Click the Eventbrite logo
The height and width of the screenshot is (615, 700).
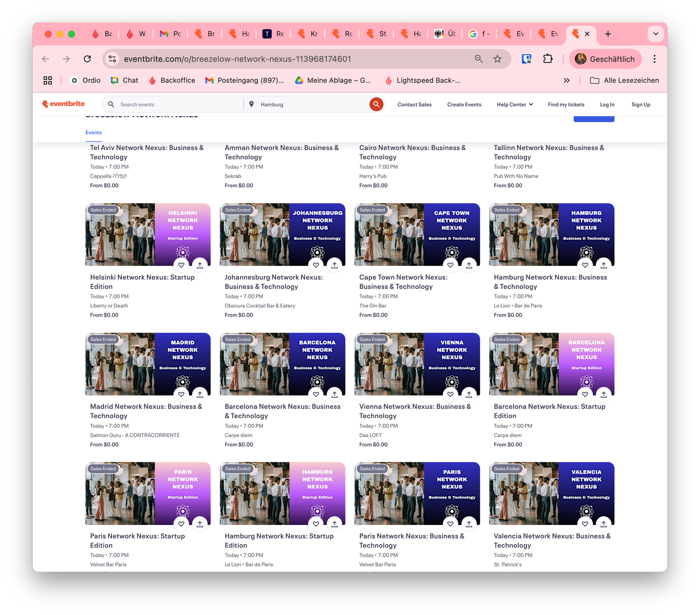tap(63, 104)
